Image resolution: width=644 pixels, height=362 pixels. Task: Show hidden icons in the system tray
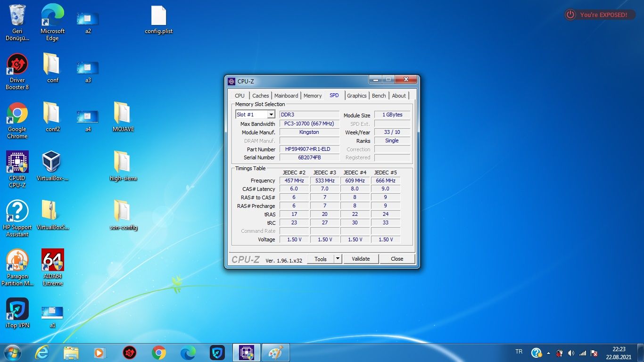pos(548,353)
